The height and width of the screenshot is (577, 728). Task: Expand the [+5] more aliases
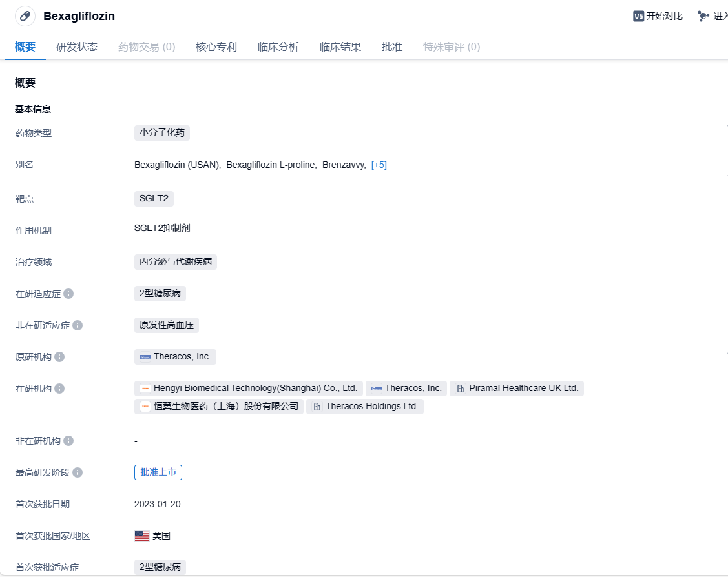click(x=379, y=165)
